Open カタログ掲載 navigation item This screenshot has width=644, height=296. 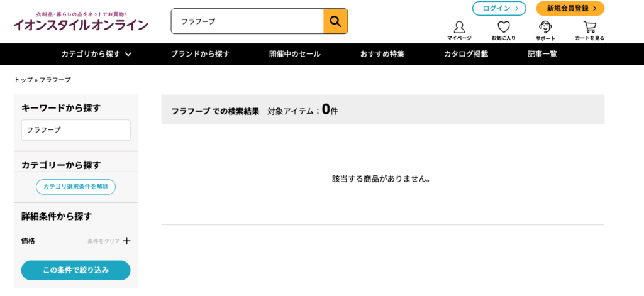coord(465,54)
